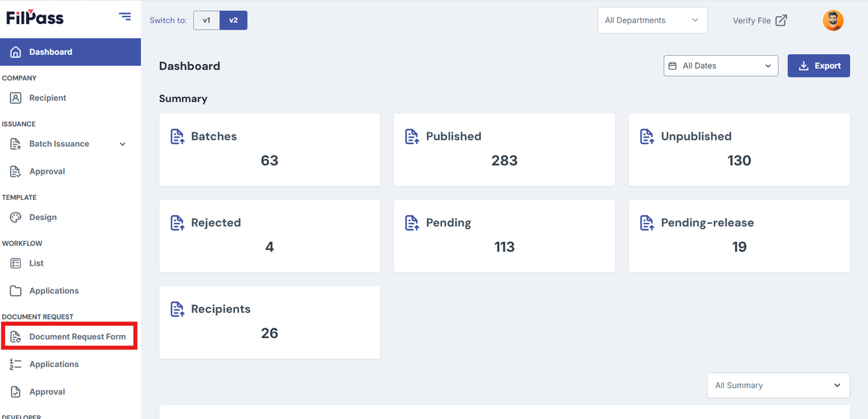The height and width of the screenshot is (419, 868).
Task: Open the All Summary dropdown
Action: point(778,386)
